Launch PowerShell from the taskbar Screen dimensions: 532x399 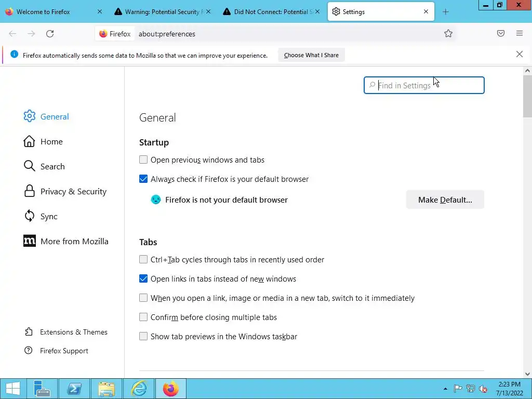click(x=74, y=389)
